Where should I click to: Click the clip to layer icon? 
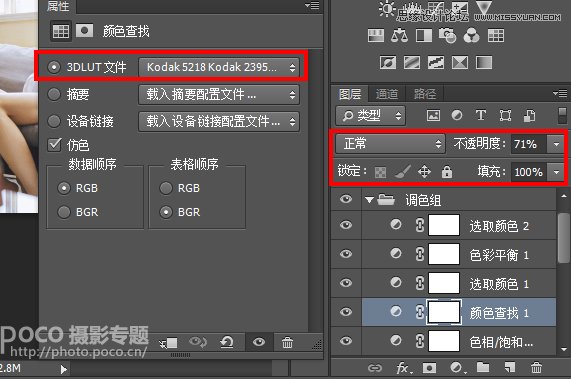pos(169,343)
